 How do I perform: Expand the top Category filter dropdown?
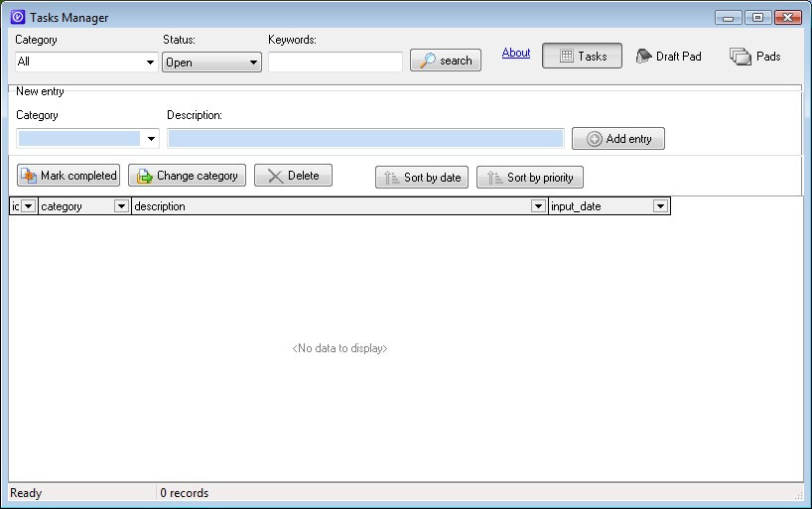pyautogui.click(x=150, y=63)
